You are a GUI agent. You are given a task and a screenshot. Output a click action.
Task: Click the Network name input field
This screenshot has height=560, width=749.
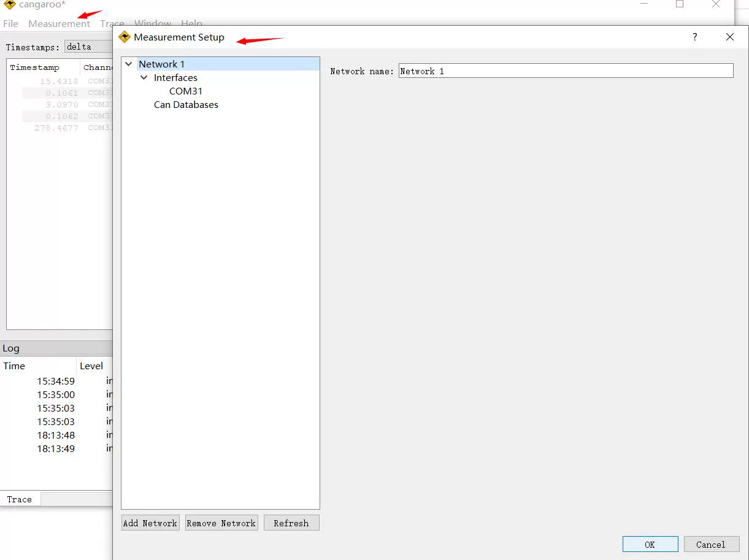click(566, 71)
